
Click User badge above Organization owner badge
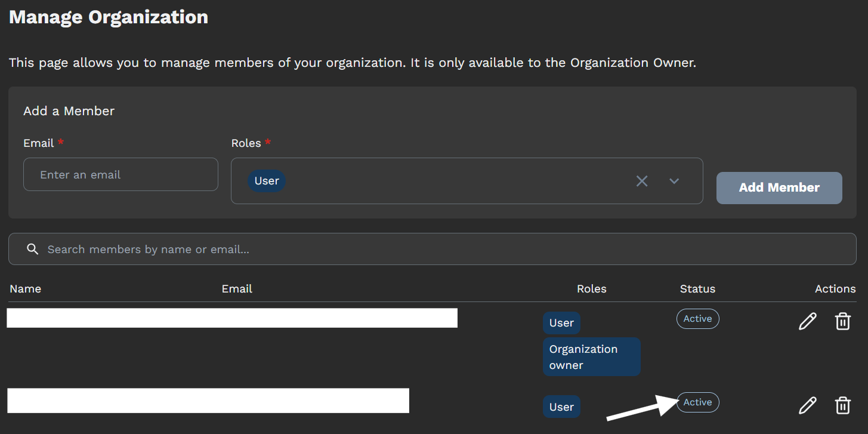tap(561, 323)
